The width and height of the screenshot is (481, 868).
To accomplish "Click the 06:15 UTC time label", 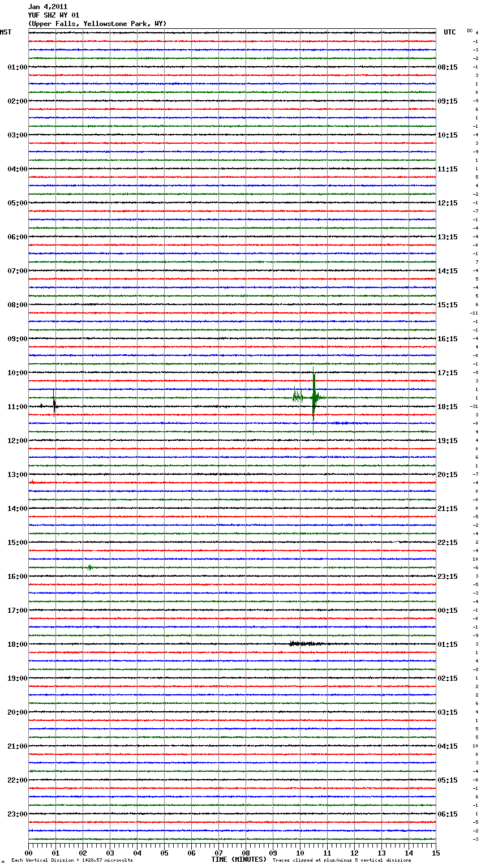I will click(448, 814).
